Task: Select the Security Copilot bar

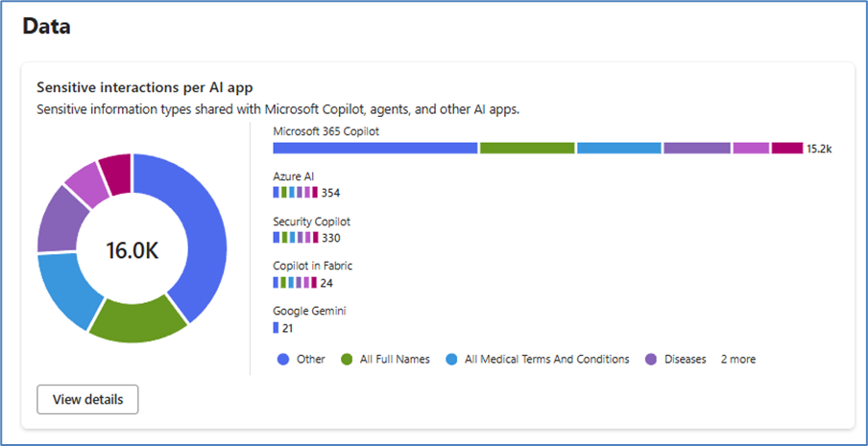Action: [x=294, y=237]
